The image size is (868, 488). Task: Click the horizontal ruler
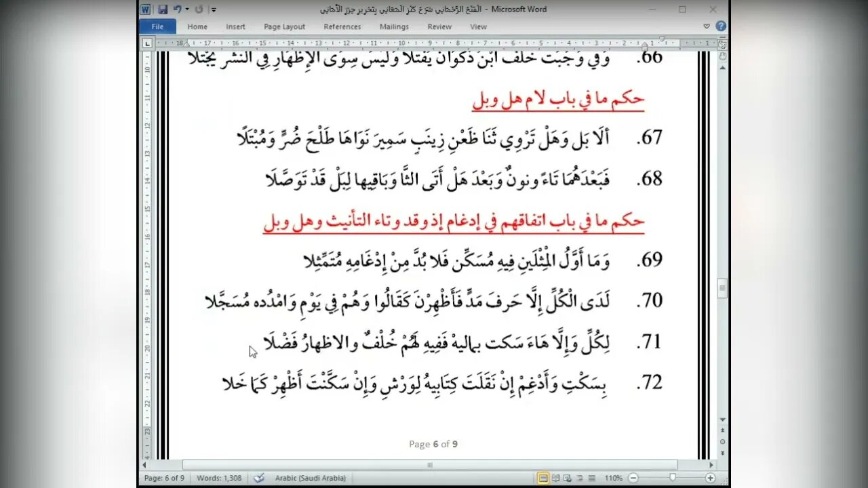pos(435,43)
